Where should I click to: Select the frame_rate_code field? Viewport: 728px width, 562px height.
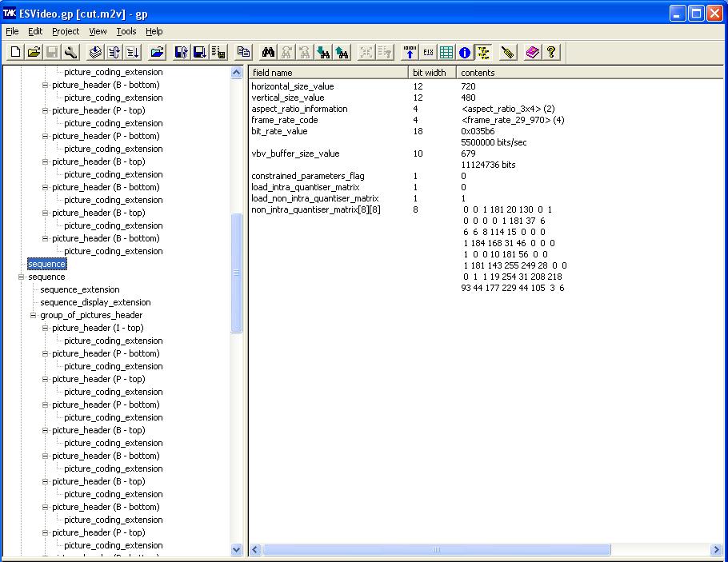[285, 120]
